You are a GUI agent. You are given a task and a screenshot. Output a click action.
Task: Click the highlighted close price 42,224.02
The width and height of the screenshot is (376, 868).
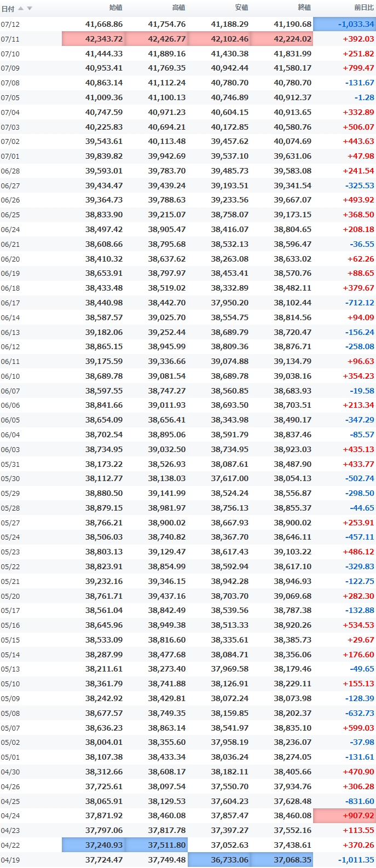coord(282,39)
